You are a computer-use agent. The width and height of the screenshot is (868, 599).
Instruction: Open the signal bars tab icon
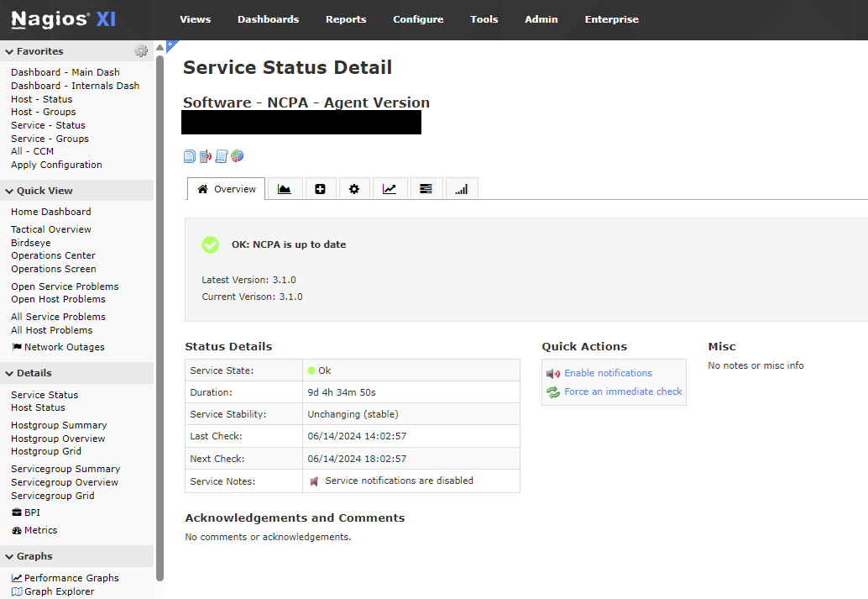click(x=461, y=189)
